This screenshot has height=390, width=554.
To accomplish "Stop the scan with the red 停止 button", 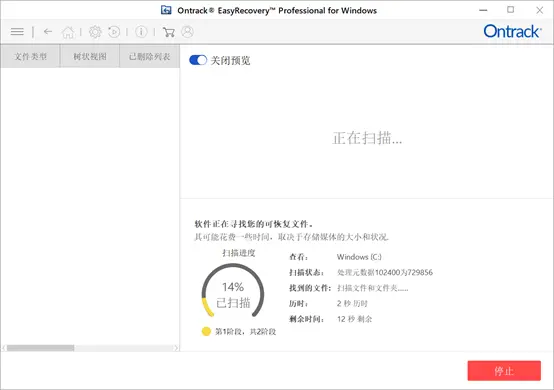I will coord(504,371).
